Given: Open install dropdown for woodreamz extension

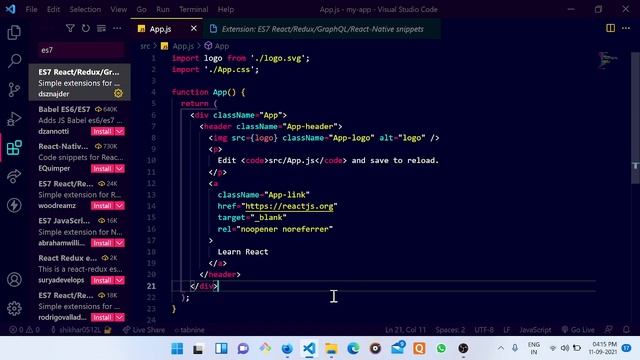Looking at the screenshot, I should coord(120,206).
